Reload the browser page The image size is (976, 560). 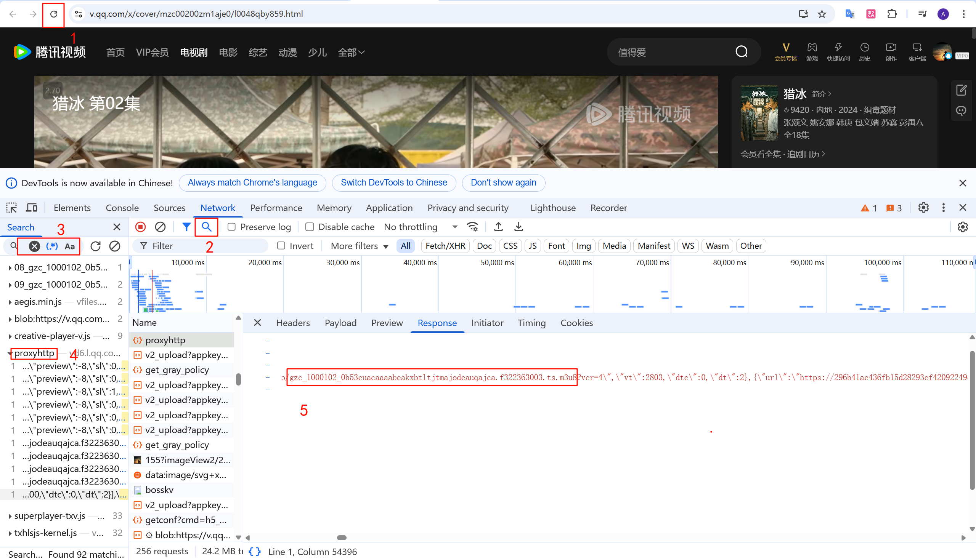(53, 14)
